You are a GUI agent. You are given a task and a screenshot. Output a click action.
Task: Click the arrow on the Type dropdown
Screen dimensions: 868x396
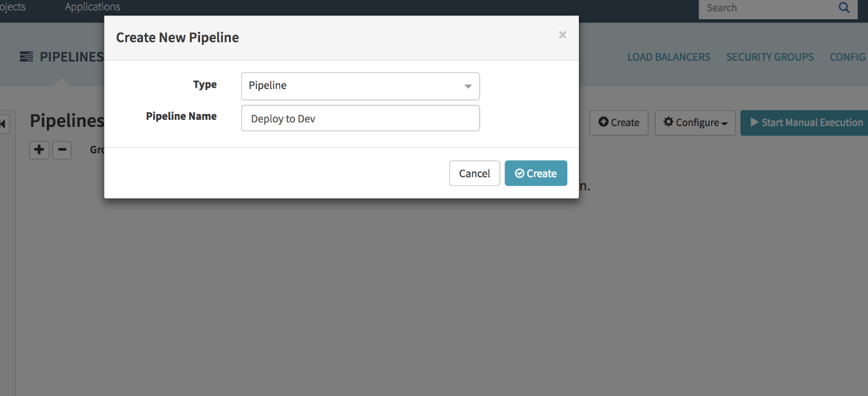tap(468, 87)
